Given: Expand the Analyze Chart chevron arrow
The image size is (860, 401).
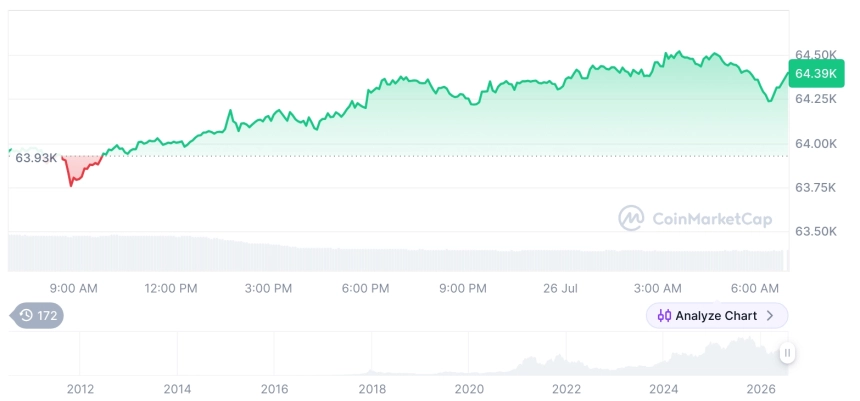Looking at the screenshot, I should tap(770, 315).
